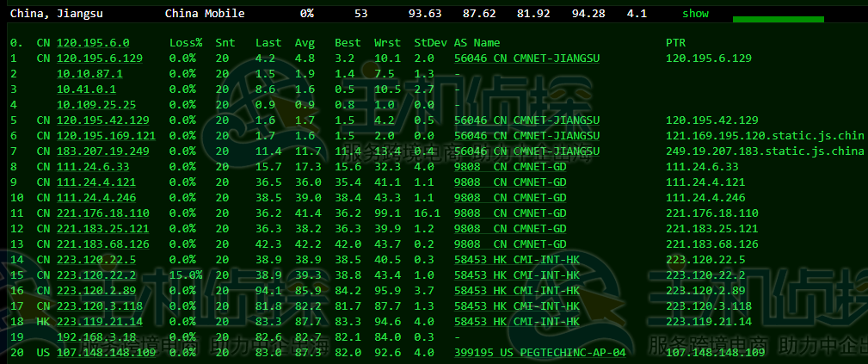Screen dimensions: 868x364
Task: Open hop 14 IP link 223.120.22.5
Action: (96, 260)
